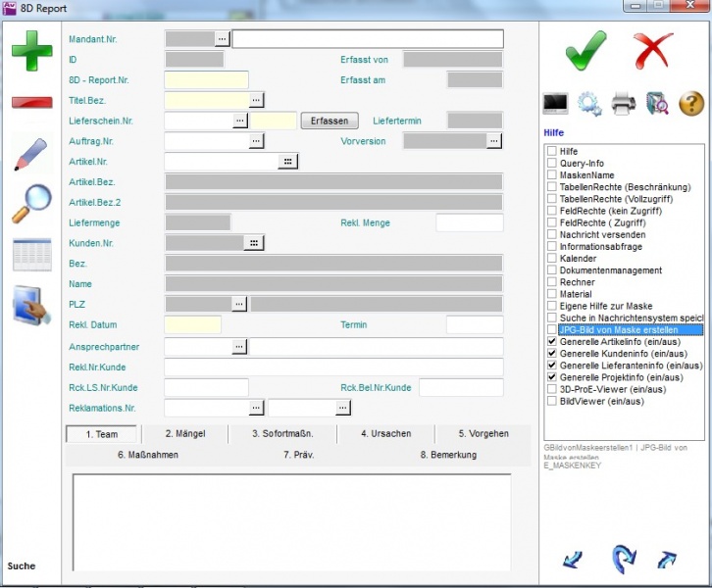Screen dimensions: 712x588
Task: Click the red minus delete record icon
Action: point(31,102)
